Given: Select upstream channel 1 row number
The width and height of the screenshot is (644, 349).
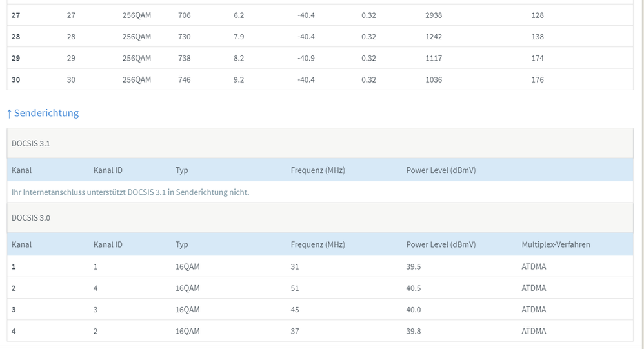Looking at the screenshot, I should pos(14,266).
